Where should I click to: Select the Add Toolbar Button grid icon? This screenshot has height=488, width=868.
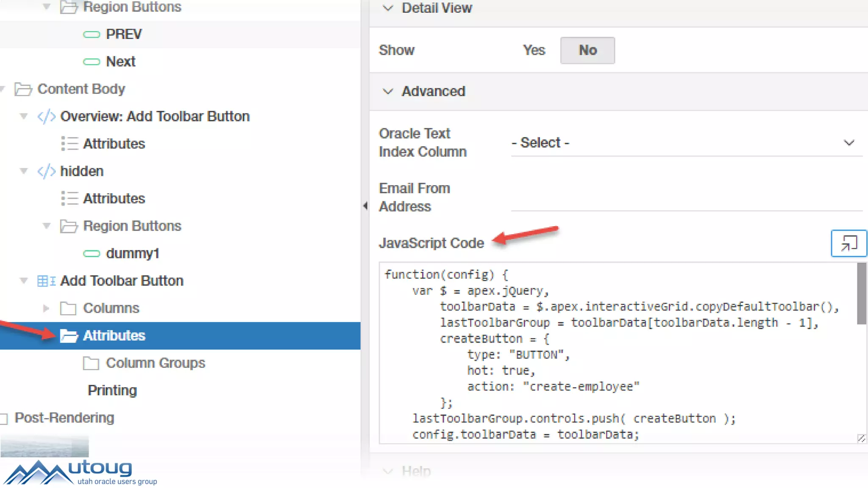(x=46, y=281)
